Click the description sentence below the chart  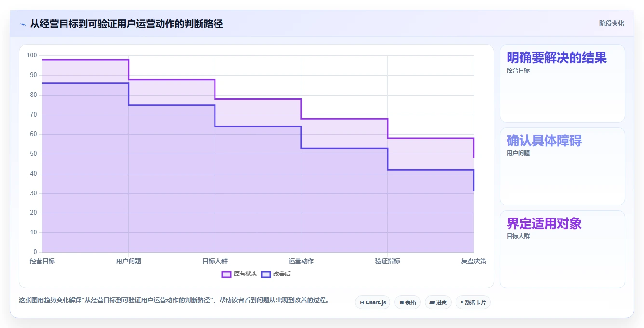[x=175, y=300]
